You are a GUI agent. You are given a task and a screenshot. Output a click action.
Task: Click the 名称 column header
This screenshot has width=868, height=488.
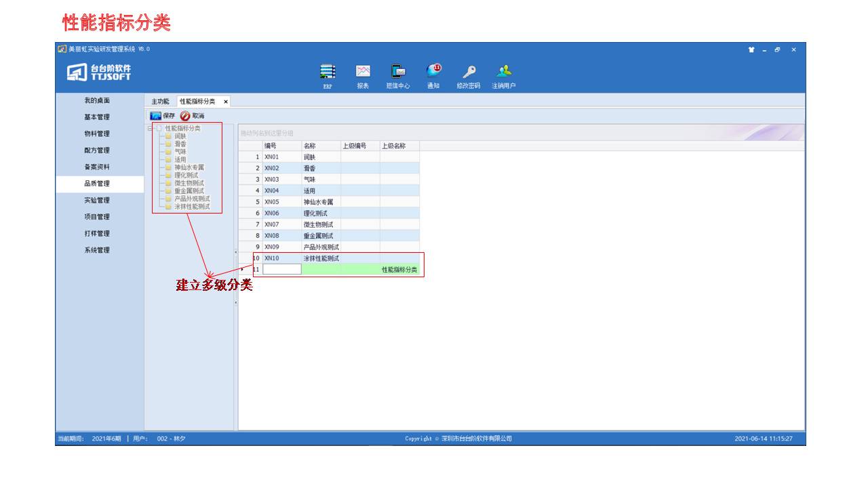click(x=321, y=146)
